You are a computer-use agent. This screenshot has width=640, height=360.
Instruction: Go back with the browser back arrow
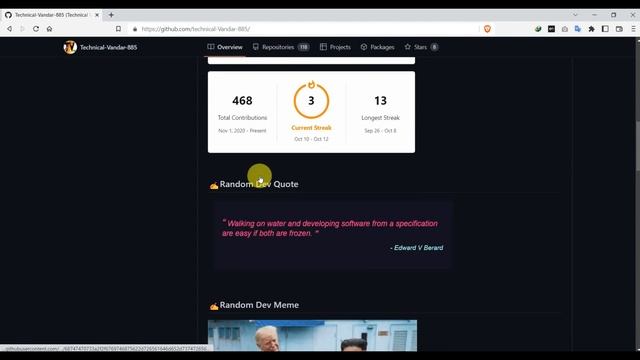tap(9, 29)
